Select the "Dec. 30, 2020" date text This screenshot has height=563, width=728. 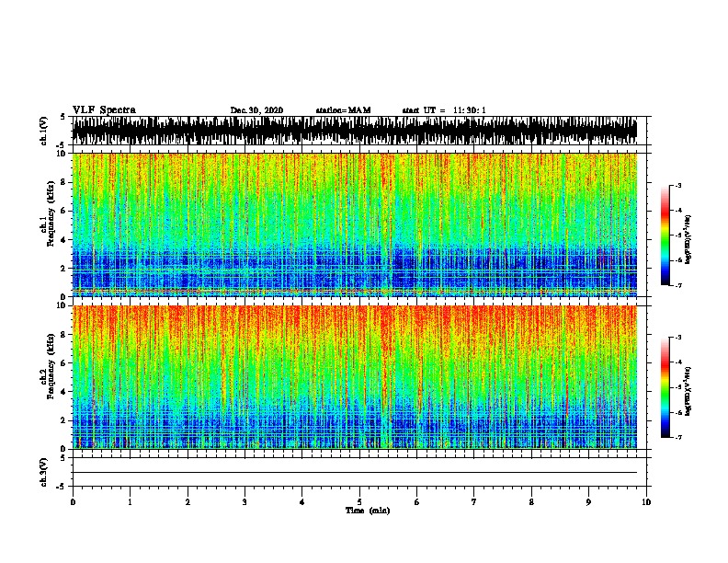click(x=256, y=110)
